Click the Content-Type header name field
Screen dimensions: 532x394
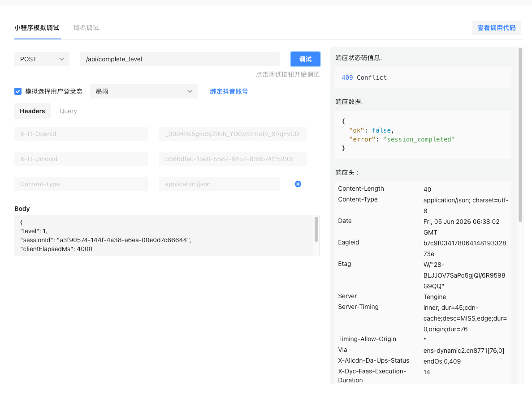tap(81, 184)
